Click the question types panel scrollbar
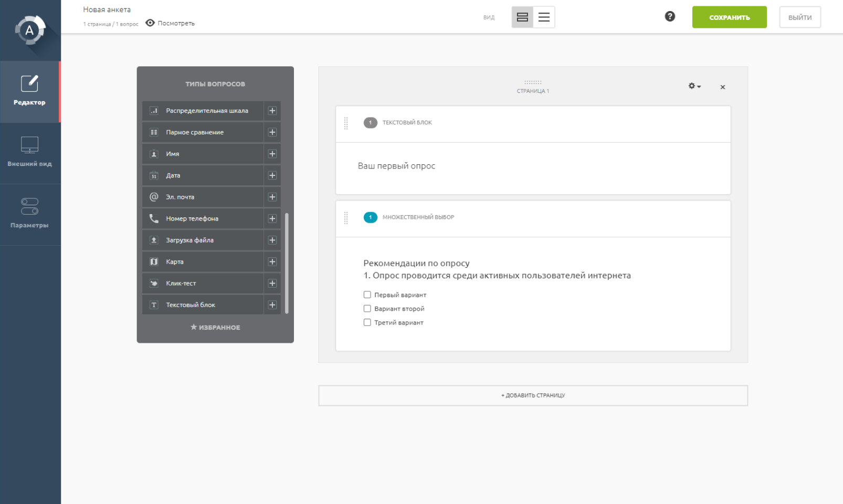Viewport: 843px width, 504px height. tap(287, 262)
